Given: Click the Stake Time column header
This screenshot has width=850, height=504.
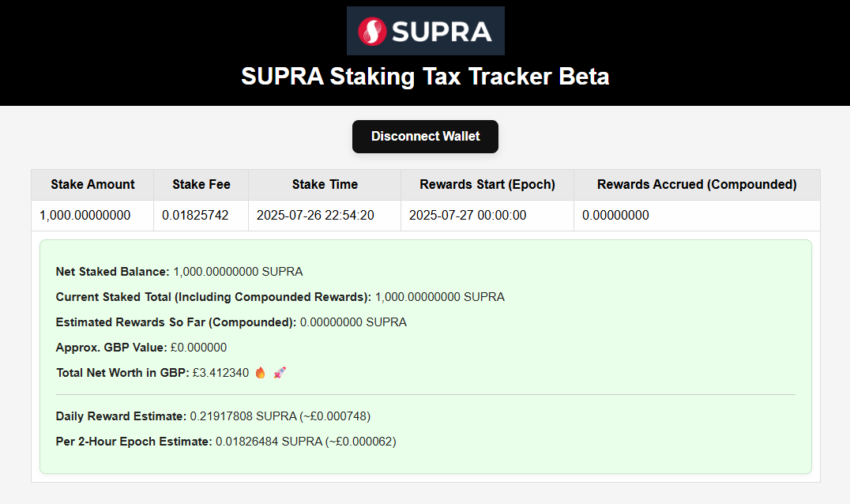Looking at the screenshot, I should pyautogui.click(x=325, y=185).
